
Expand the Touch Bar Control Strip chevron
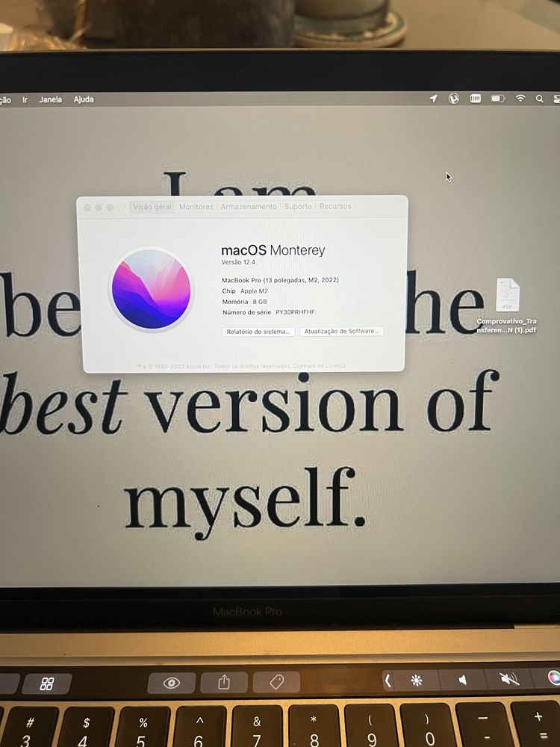(x=388, y=681)
